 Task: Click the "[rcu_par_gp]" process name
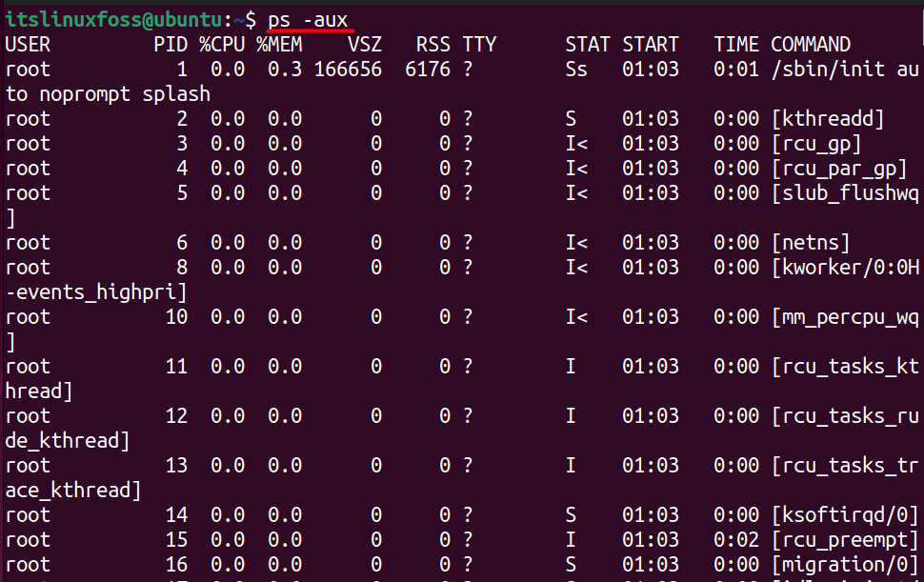(x=839, y=169)
